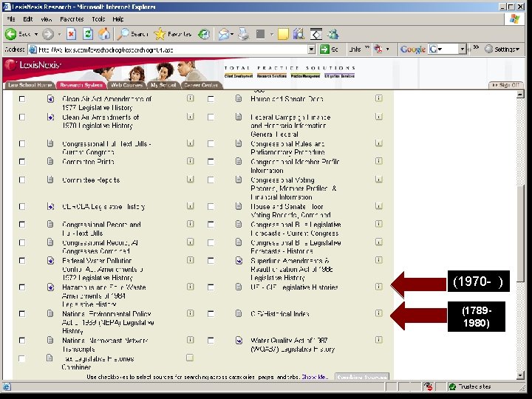Click into the address URL field
Viewport: 532px width, 399px height.
click(168, 50)
